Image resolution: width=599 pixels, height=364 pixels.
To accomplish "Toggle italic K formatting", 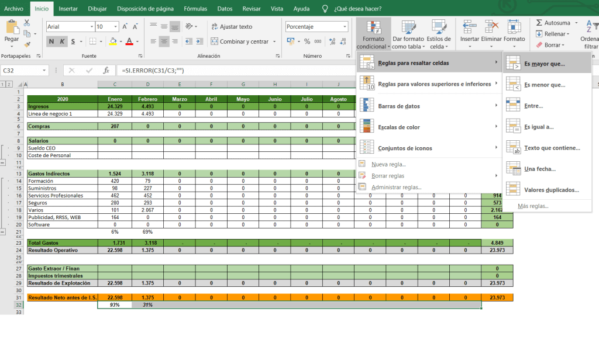I will [x=62, y=41].
